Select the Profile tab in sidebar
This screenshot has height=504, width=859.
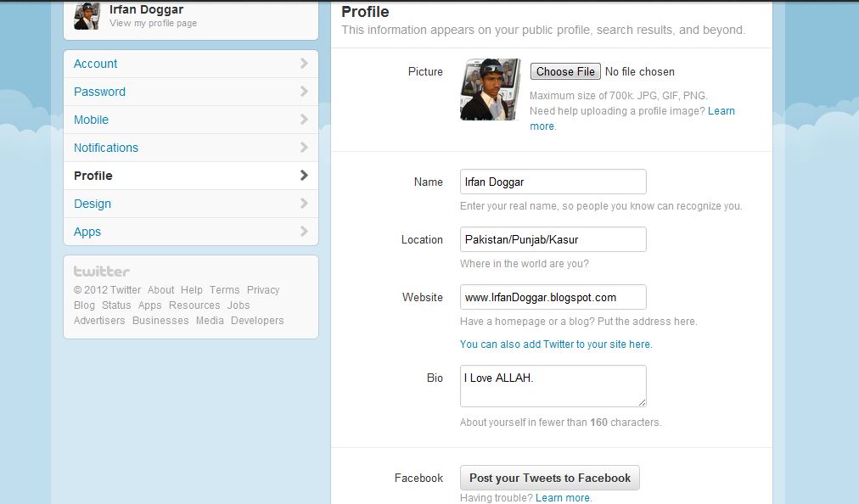93,176
